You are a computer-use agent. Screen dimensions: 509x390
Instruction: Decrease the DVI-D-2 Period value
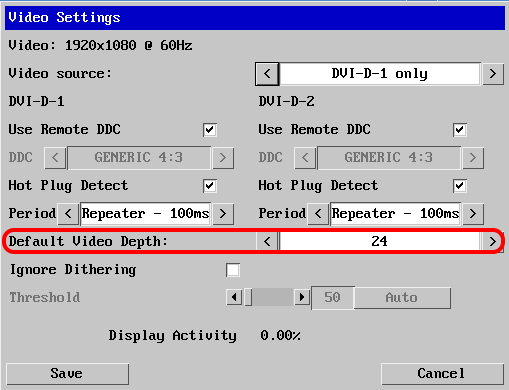click(318, 213)
